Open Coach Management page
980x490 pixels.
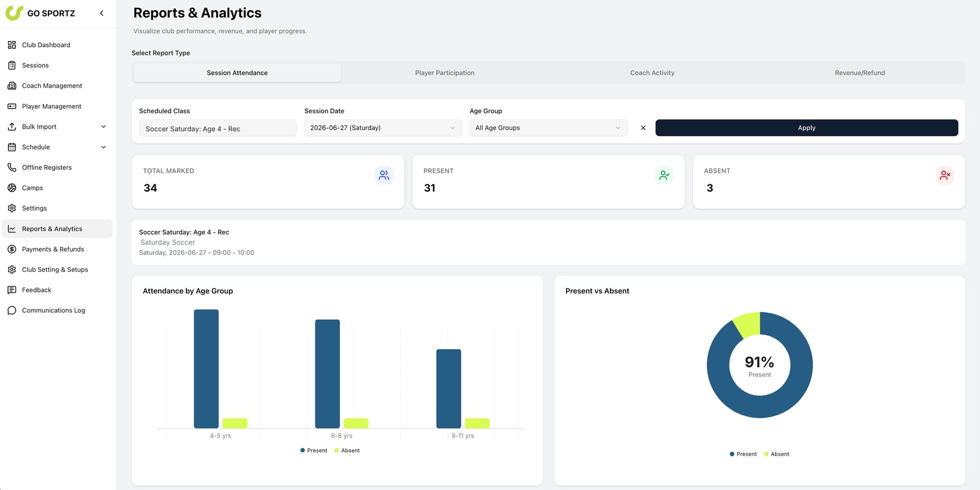click(x=57, y=86)
